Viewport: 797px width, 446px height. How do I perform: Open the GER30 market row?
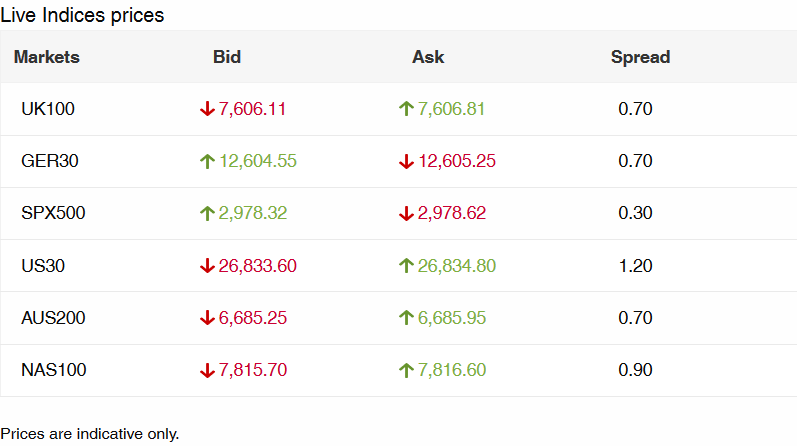(48, 161)
